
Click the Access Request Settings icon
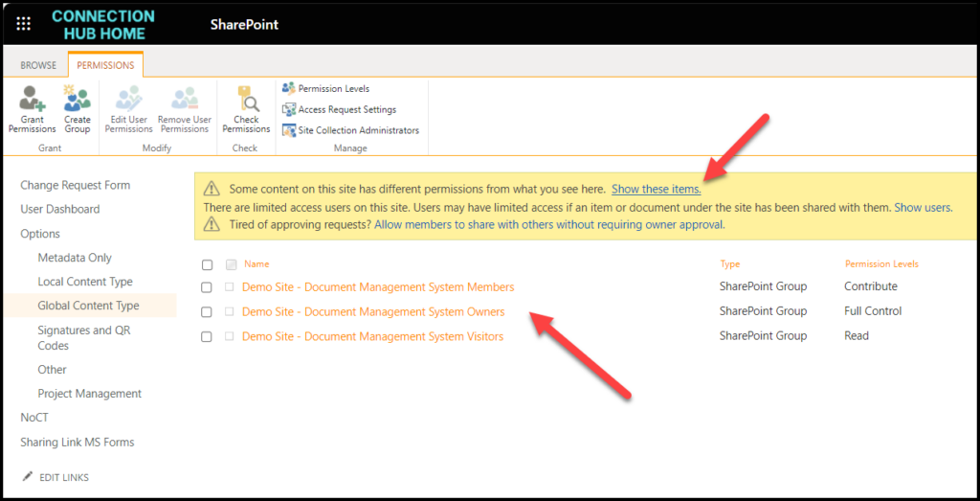point(289,109)
